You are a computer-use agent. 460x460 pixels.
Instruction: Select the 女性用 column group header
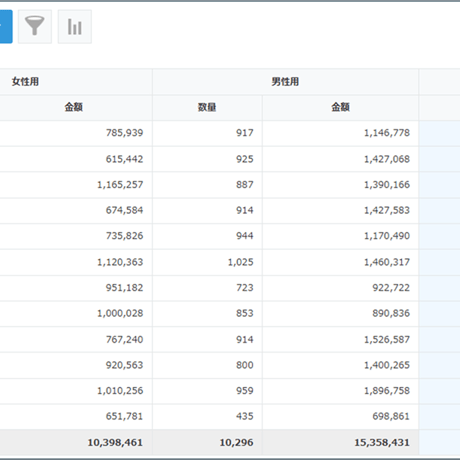click(25, 82)
